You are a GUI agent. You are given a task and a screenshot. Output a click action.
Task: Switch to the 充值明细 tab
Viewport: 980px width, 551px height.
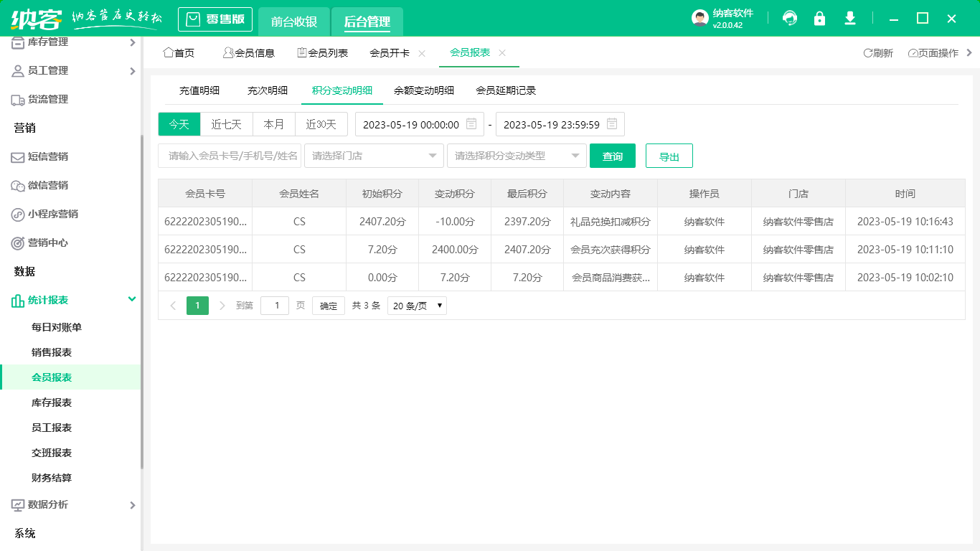(x=199, y=90)
